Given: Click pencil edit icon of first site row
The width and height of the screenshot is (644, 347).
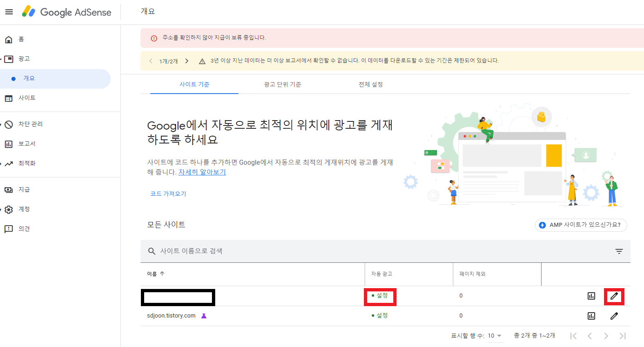Looking at the screenshot, I should (614, 296).
